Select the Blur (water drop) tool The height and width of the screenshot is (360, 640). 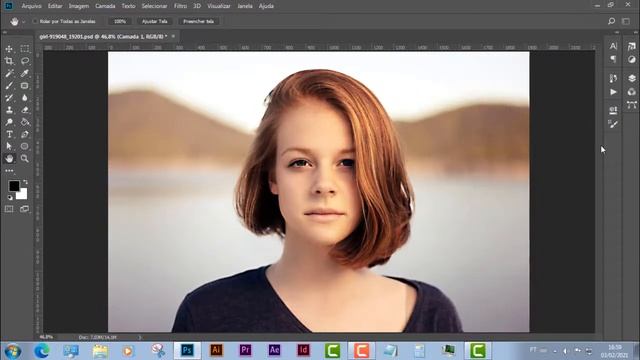coord(24,98)
